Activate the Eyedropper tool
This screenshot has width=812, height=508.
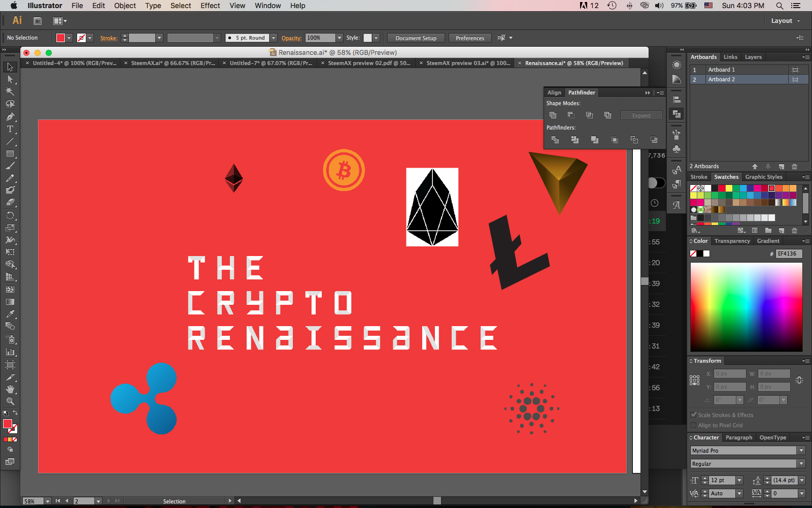click(10, 314)
